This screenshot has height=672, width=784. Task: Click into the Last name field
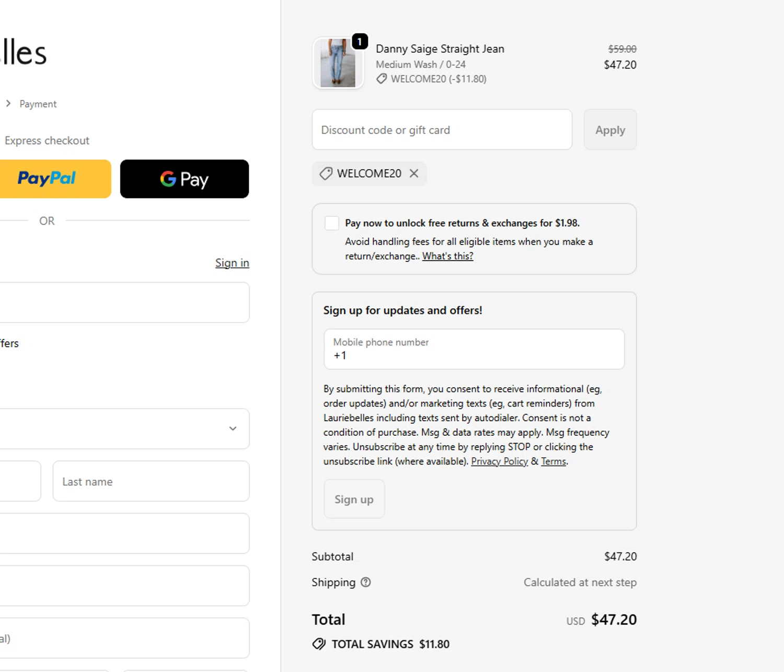(151, 481)
